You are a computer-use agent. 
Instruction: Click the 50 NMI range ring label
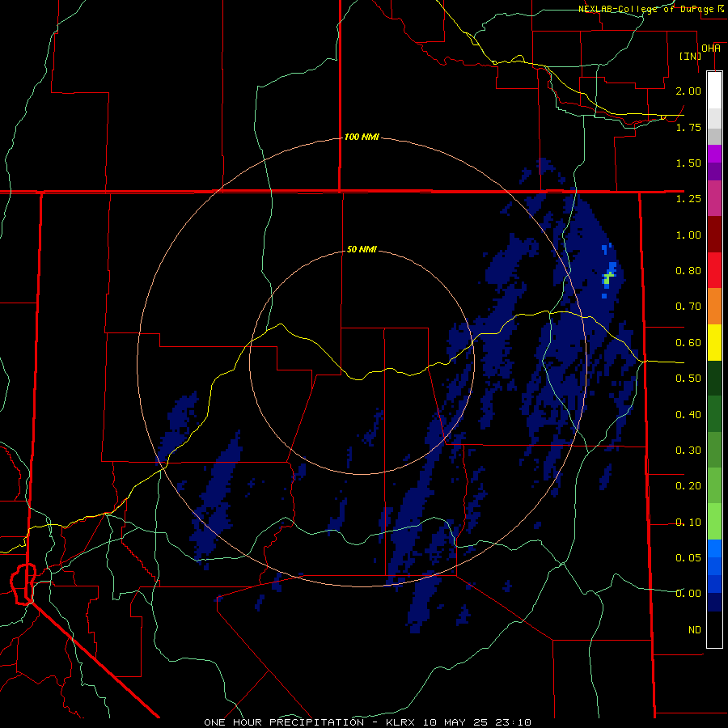(362, 249)
